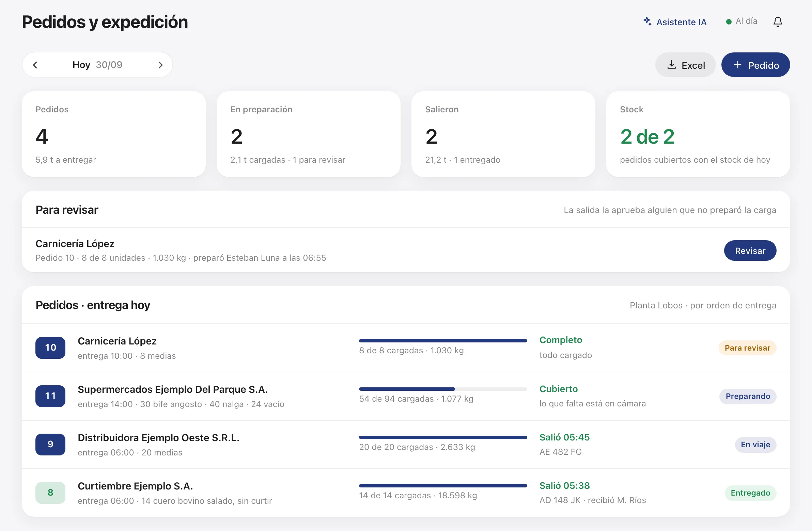Click Planta Lobos · por orden de entrega
This screenshot has height=531, width=812.
(703, 306)
